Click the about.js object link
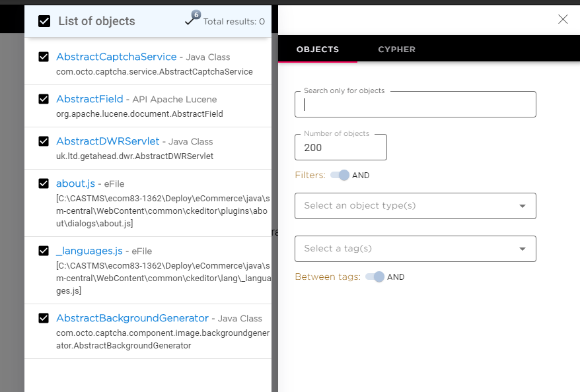This screenshot has width=580, height=392. (75, 184)
